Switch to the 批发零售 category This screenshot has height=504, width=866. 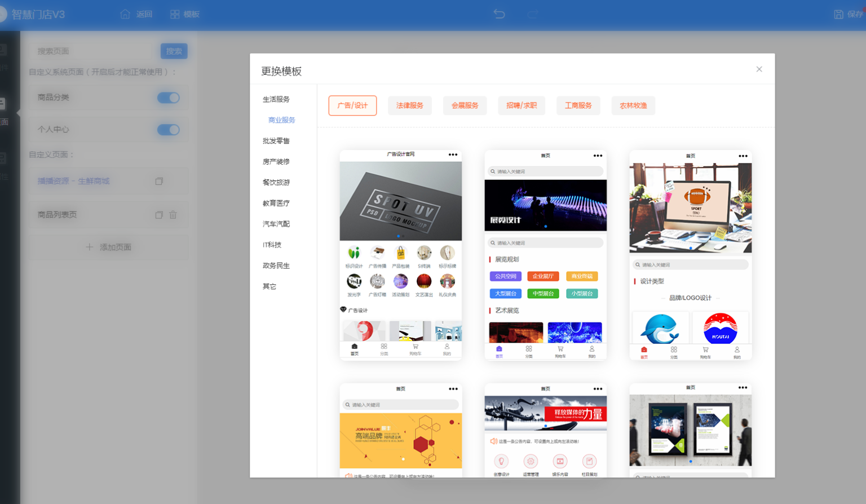276,140
